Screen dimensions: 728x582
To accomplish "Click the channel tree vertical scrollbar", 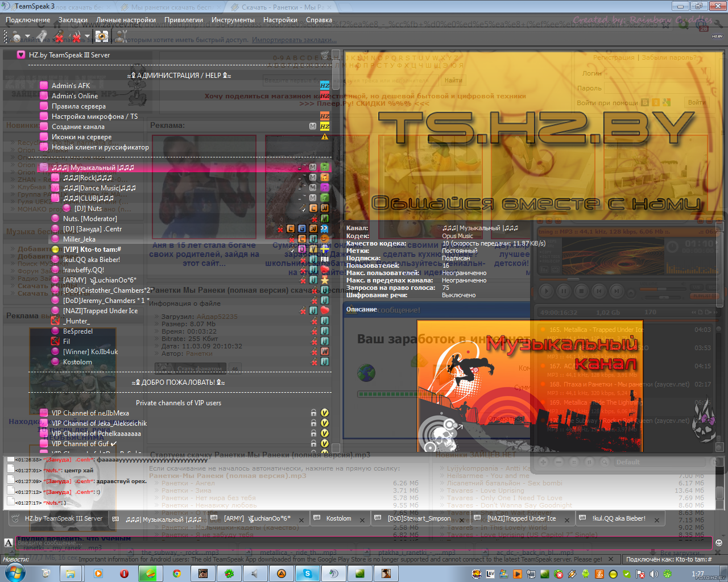I will tap(336, 251).
